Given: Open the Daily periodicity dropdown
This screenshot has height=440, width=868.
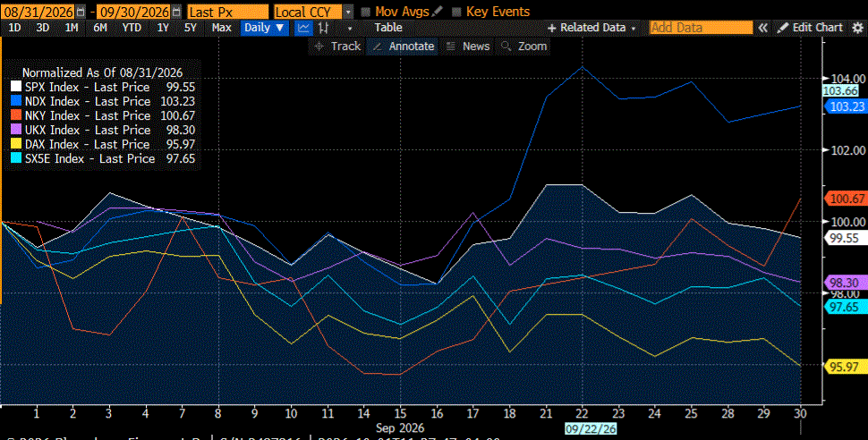Looking at the screenshot, I should pos(265,28).
